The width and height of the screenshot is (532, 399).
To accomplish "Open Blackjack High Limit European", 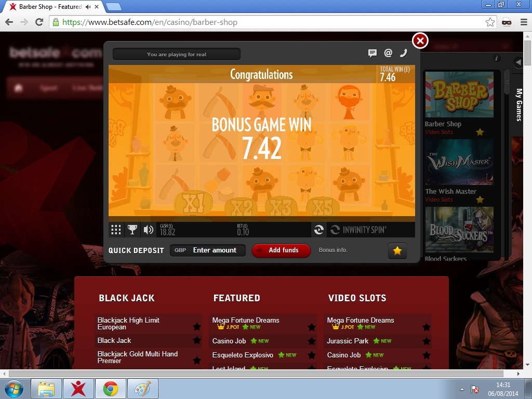I will tap(128, 323).
